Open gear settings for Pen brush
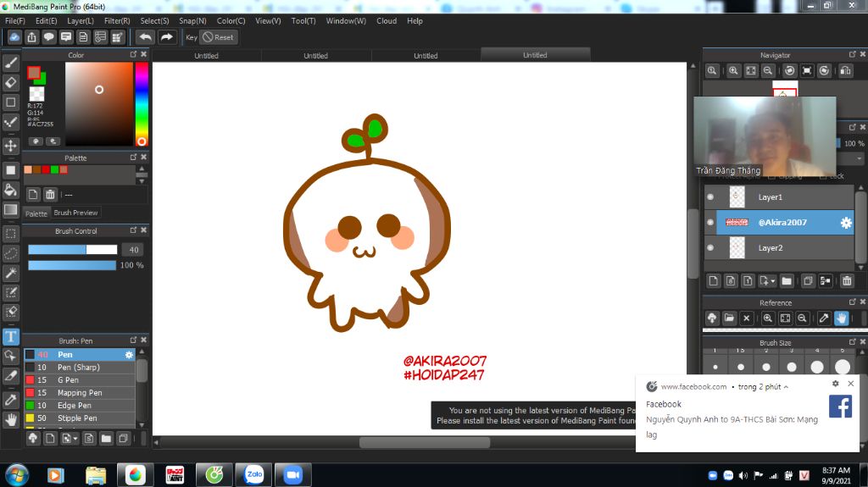 (129, 355)
